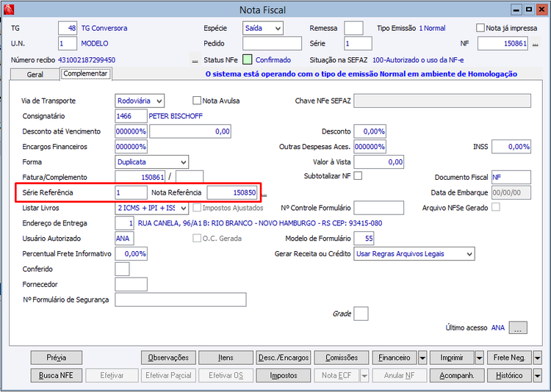Open the Via de Transporte dropdown

point(140,101)
